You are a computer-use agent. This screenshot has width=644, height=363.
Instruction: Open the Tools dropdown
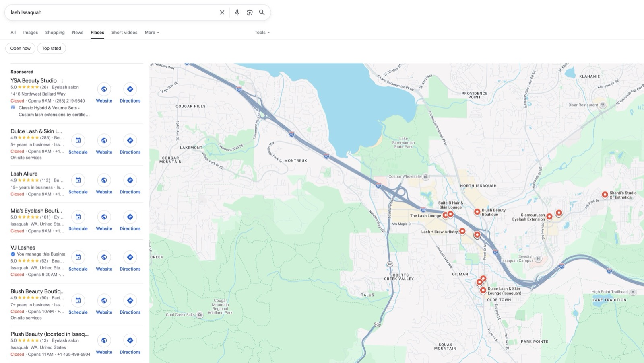click(x=262, y=33)
